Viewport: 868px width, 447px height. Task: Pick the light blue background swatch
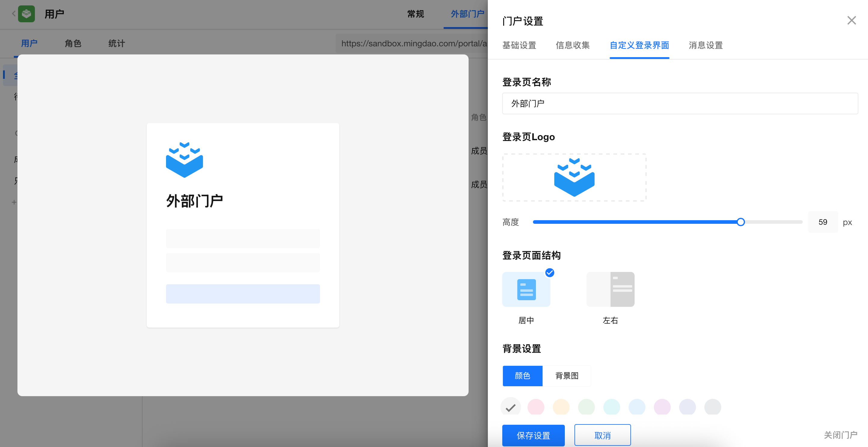pyautogui.click(x=637, y=407)
